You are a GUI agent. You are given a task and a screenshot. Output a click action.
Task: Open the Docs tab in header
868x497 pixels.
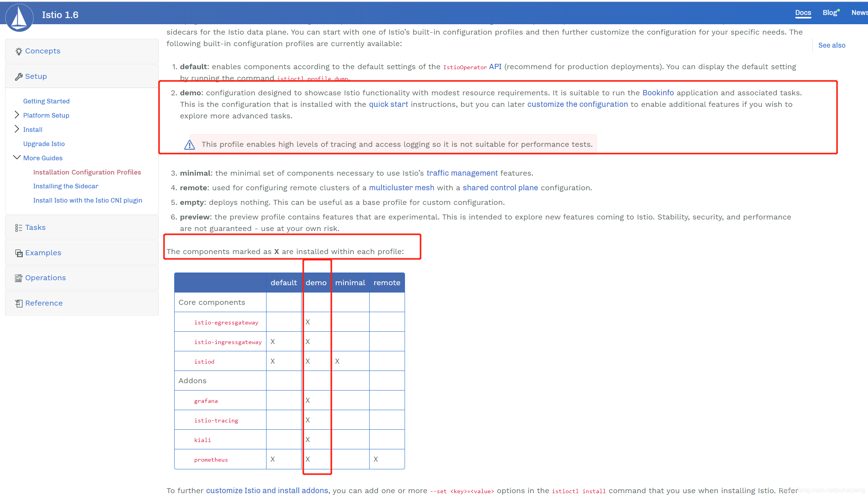tap(803, 13)
